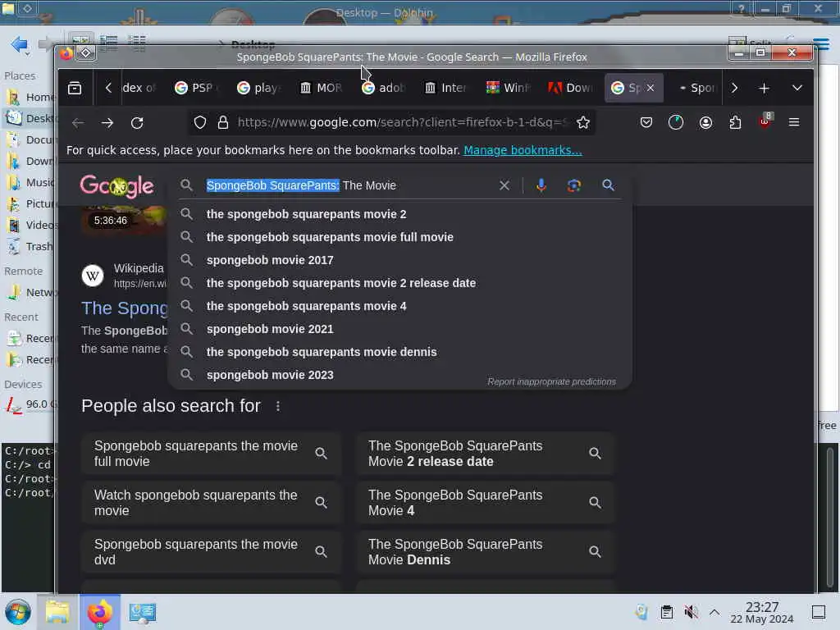Screen dimensions: 840x630
Task: Go forward in Firefox history
Action: [x=107, y=123]
